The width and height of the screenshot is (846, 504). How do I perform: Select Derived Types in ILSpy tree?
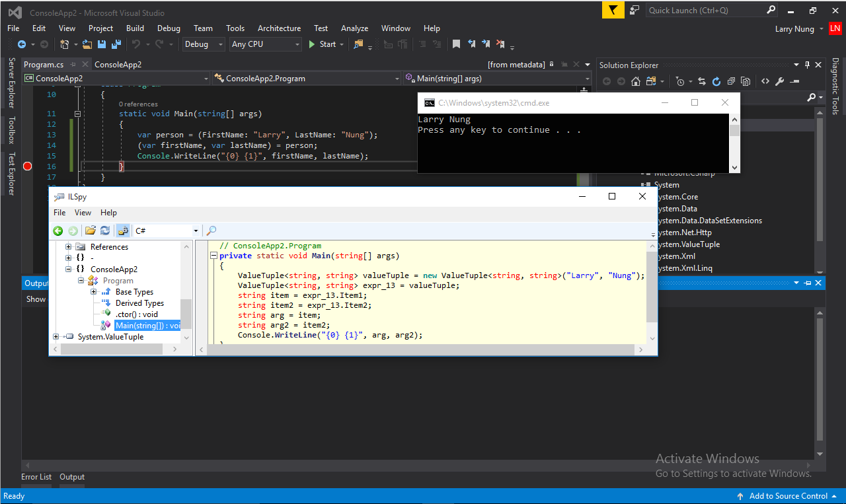(x=139, y=303)
